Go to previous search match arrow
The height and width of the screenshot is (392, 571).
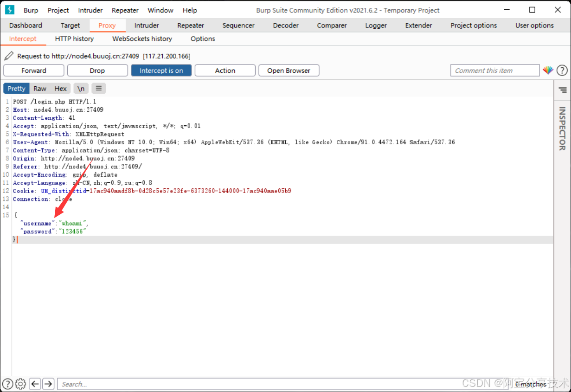click(x=35, y=384)
